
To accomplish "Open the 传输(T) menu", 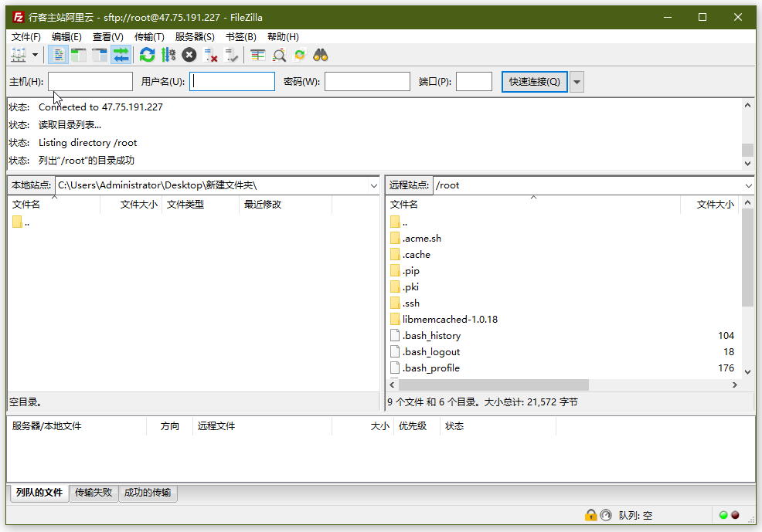I will coord(149,37).
